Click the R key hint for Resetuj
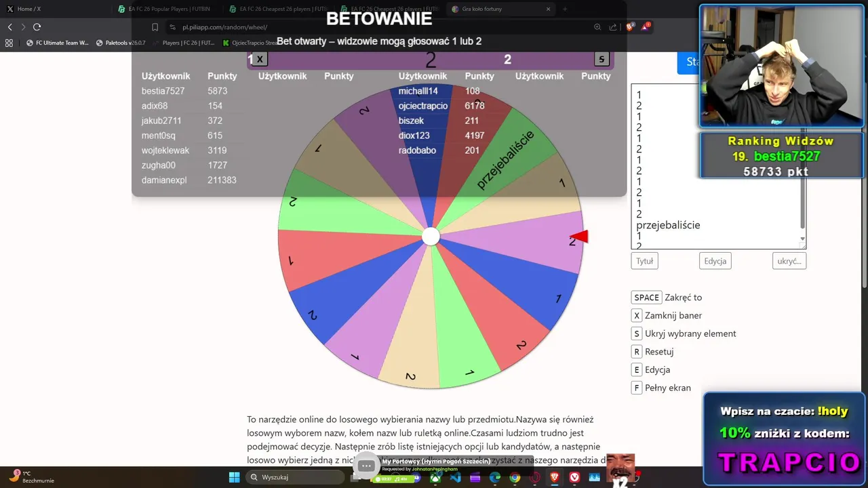The height and width of the screenshot is (488, 868). click(x=637, y=352)
